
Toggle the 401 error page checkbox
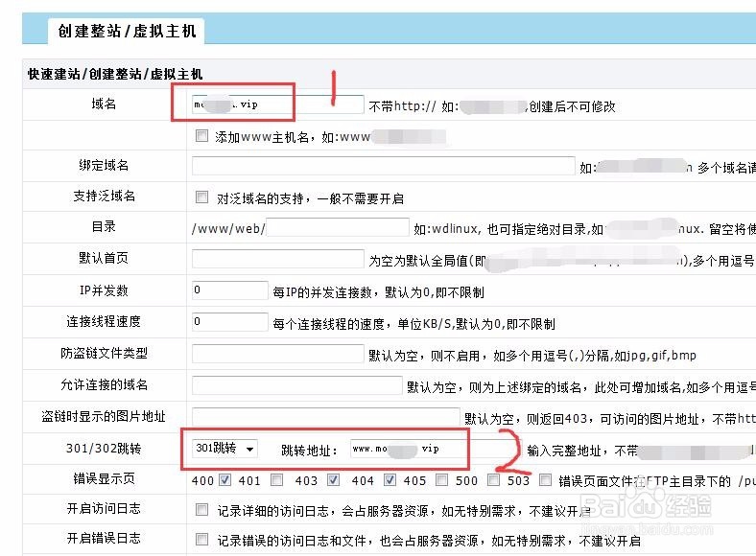276,480
